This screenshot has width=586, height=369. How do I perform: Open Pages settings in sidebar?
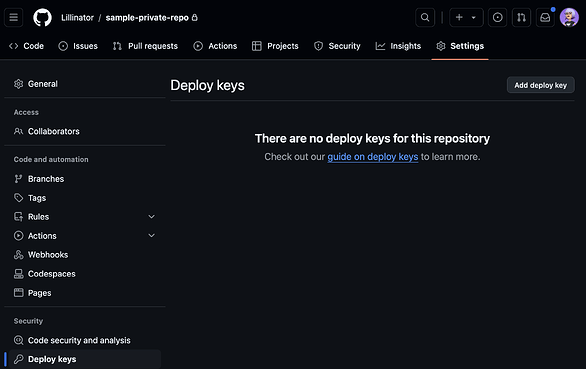point(85,293)
